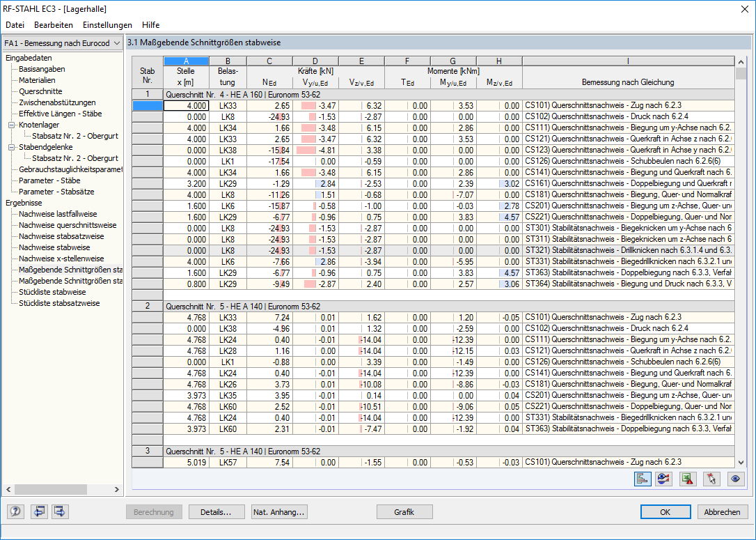Open Parameter - Stäbe tree entry

[49, 180]
